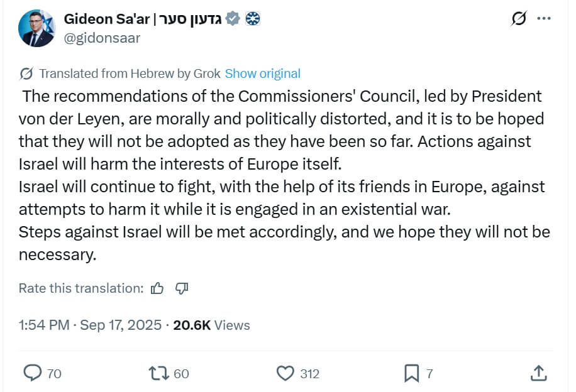Bookmark this post

(411, 373)
